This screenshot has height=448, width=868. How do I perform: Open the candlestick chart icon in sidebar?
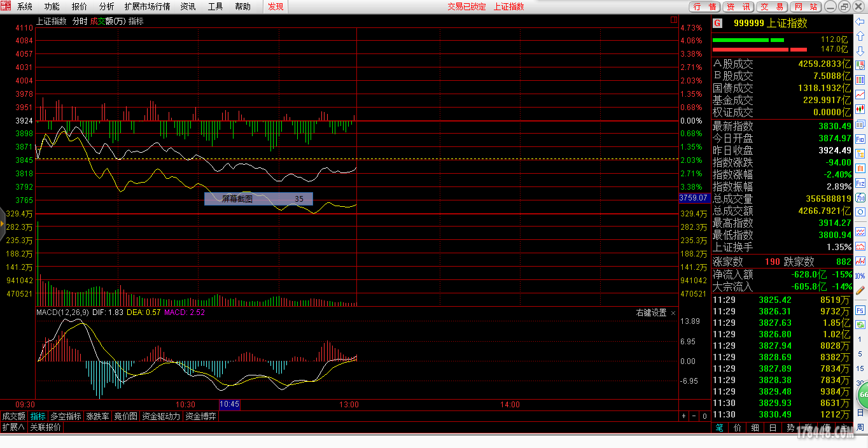(x=860, y=109)
